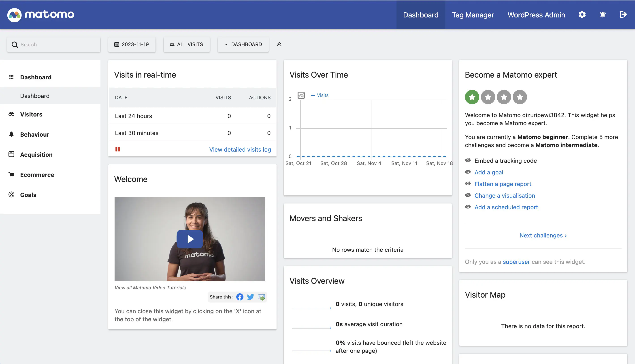Click the collapse panel arrow button
The width and height of the screenshot is (635, 364).
point(279,44)
